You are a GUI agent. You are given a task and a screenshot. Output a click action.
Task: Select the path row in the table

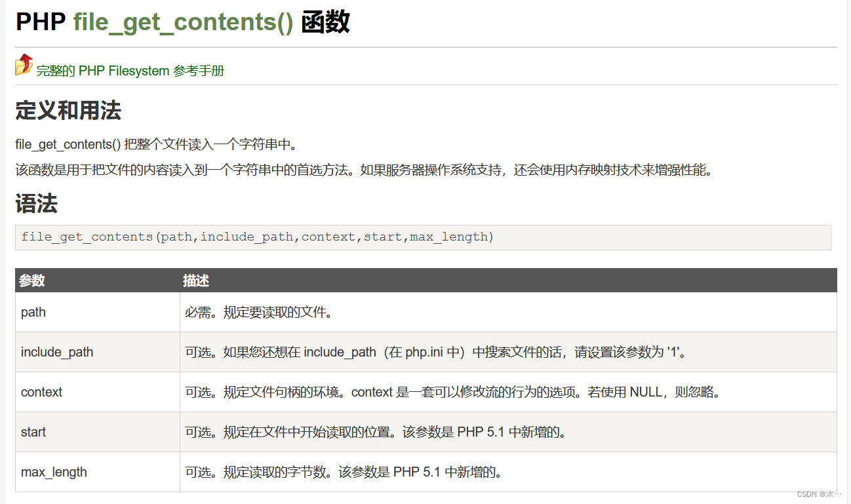pos(33,312)
